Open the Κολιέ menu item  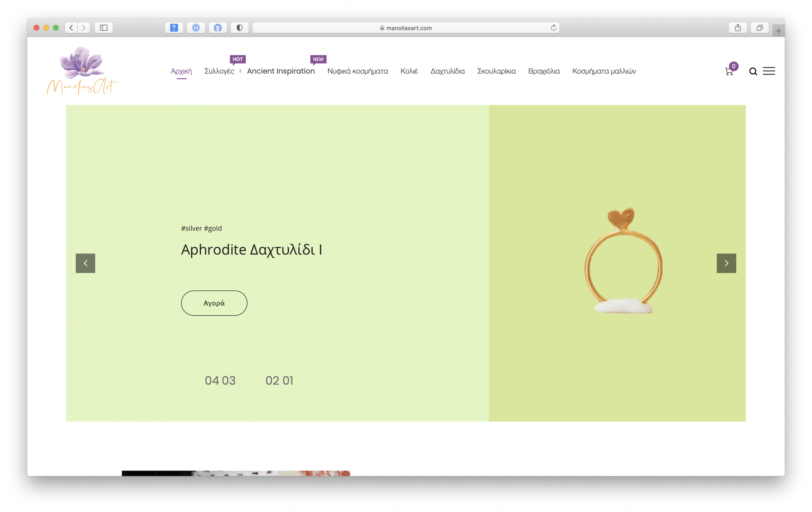pyautogui.click(x=409, y=71)
